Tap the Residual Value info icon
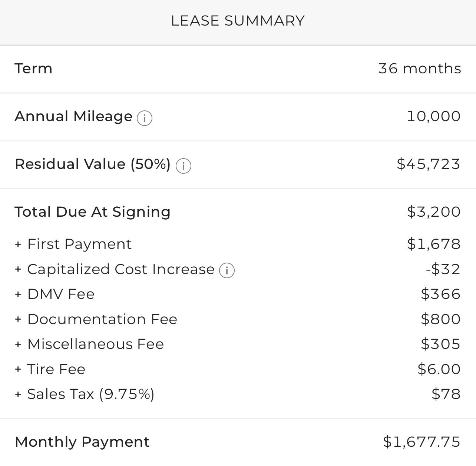 tap(184, 166)
